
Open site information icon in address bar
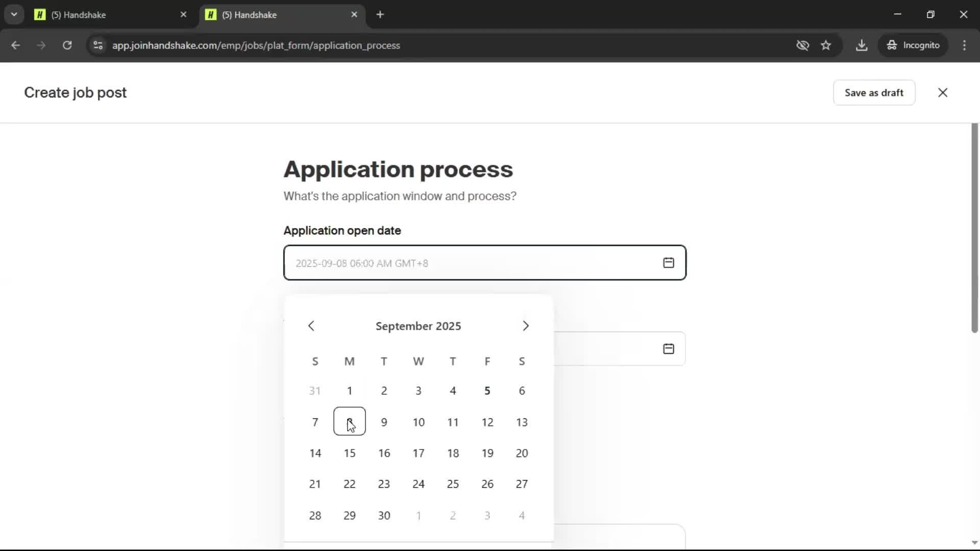(x=98, y=45)
